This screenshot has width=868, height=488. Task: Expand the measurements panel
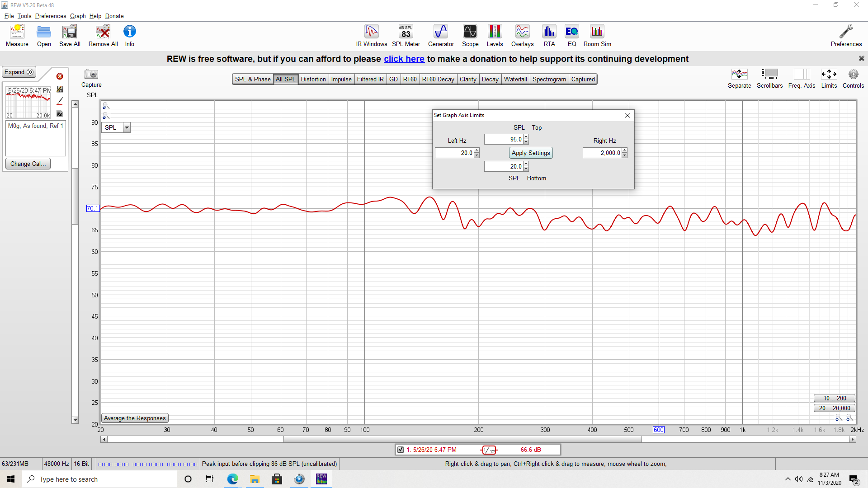click(19, 72)
